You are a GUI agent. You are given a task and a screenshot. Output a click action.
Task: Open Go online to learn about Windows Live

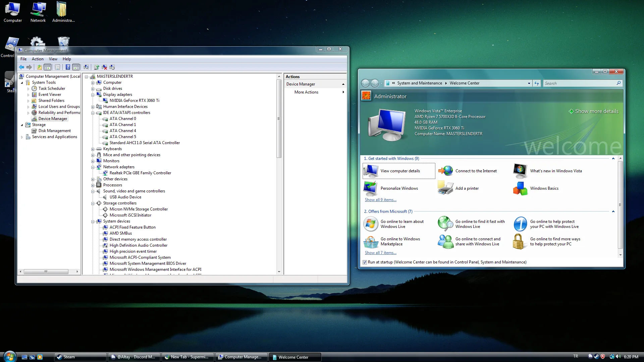point(394,224)
